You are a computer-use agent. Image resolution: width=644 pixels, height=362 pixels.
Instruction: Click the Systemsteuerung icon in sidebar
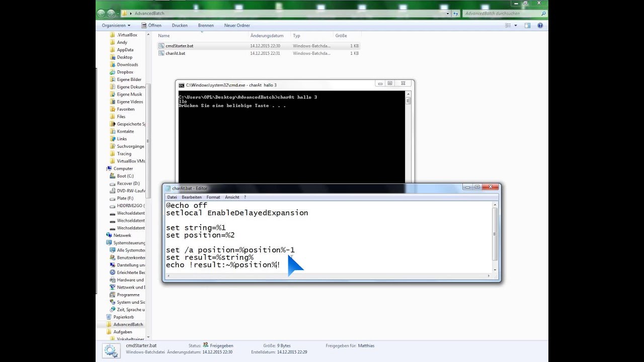109,243
